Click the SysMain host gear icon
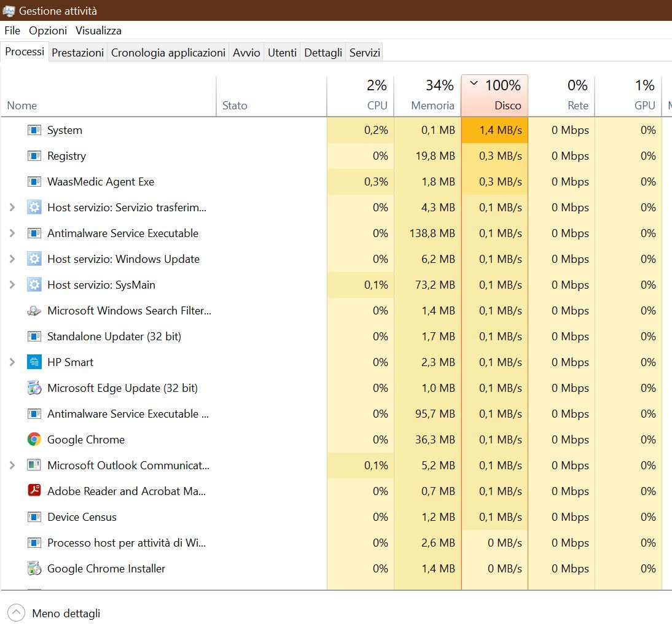Screen dimensions: 672x624 pos(34,284)
